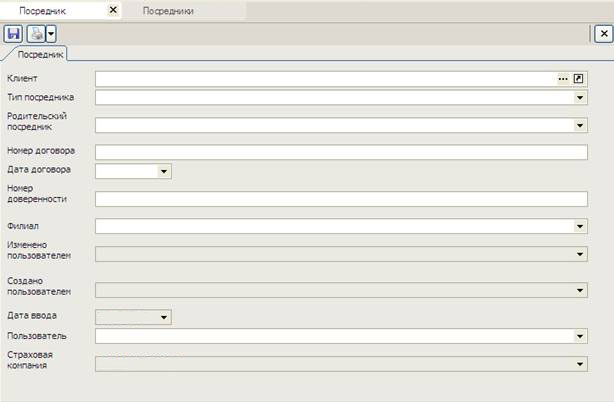Close the Посредник tab with X icon

coord(112,10)
